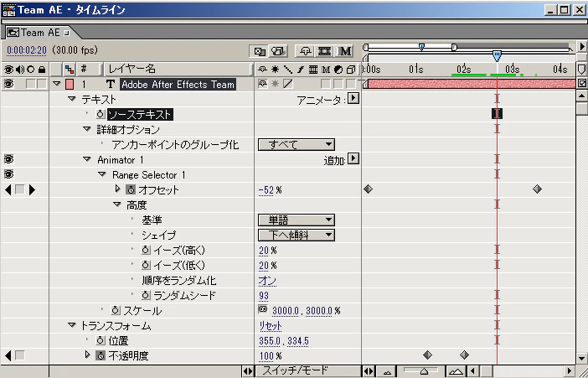The image size is (588, 378).
Task: Go to previous 不透明度 keyframe
Action: click(x=8, y=355)
